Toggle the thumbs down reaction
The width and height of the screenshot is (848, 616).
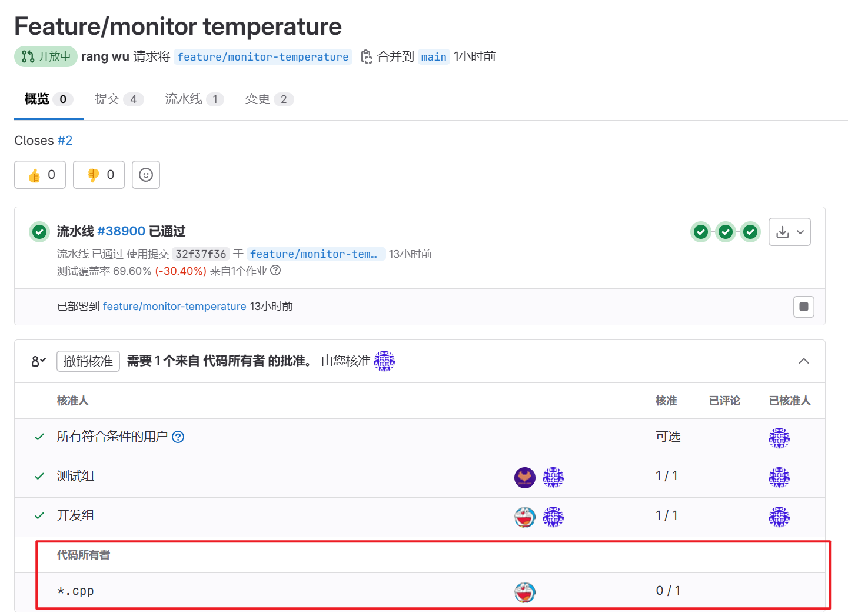coord(98,174)
